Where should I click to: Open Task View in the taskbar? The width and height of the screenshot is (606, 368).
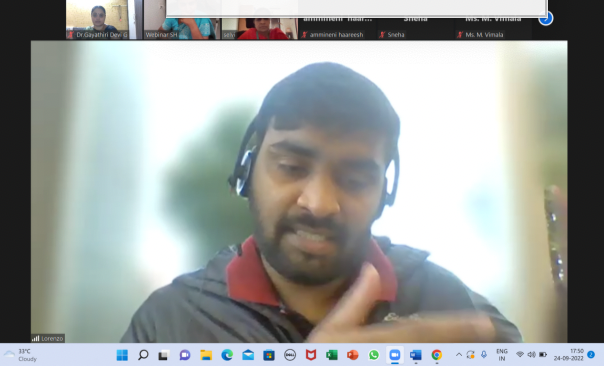coord(163,355)
